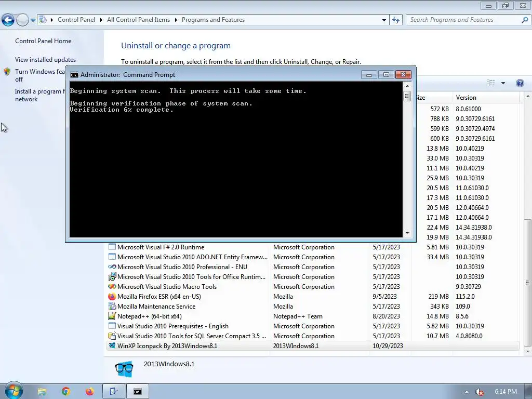The image size is (532, 399).
Task: Expand the breadcrumb arrow after All Control Panel Items
Action: tap(176, 20)
